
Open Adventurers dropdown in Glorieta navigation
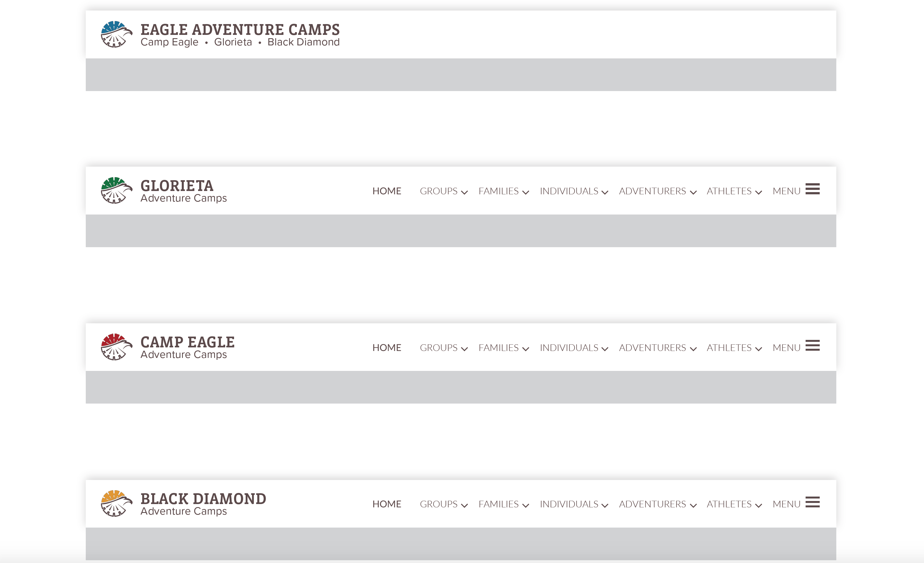click(x=657, y=191)
